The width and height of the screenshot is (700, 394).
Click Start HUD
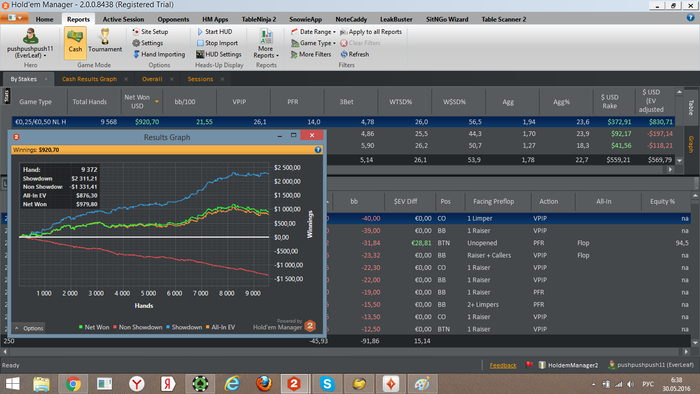[x=214, y=32]
